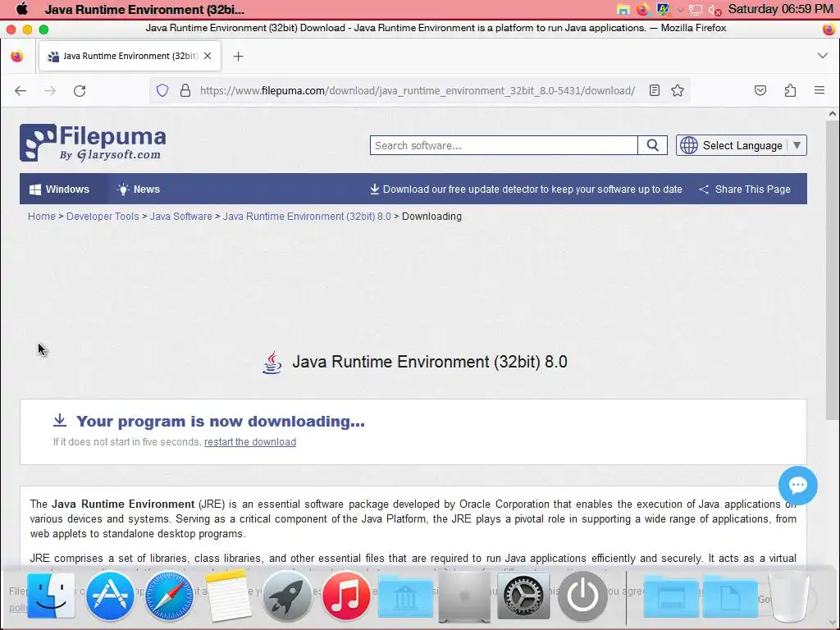
Task: Open a new tab with plus button
Action: [x=239, y=57]
